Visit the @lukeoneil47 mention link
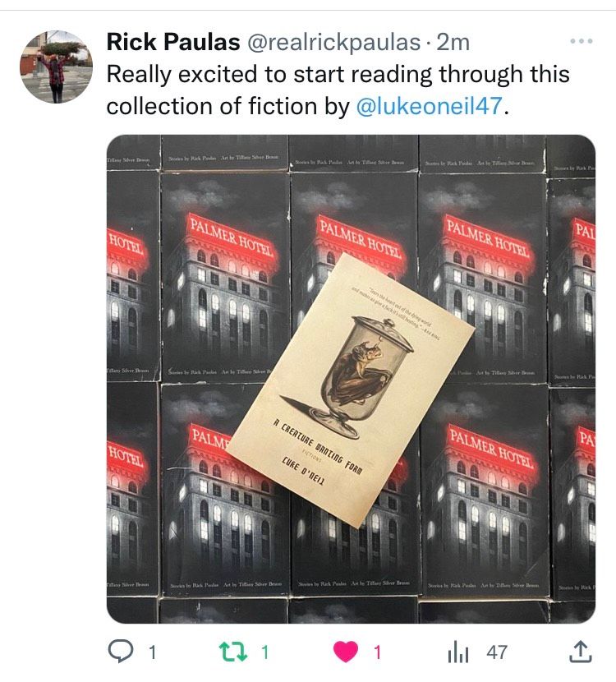Screen dimensions: 616x682 [x=430, y=106]
